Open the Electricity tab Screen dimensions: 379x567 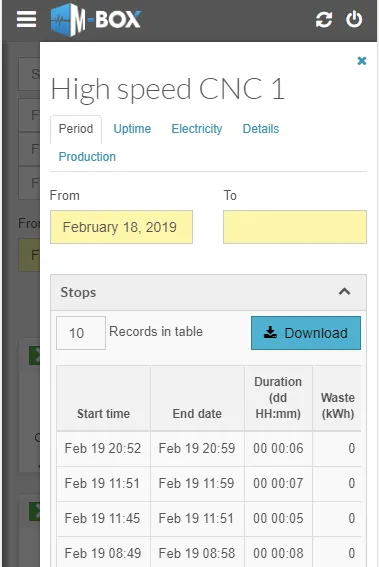[x=197, y=129]
